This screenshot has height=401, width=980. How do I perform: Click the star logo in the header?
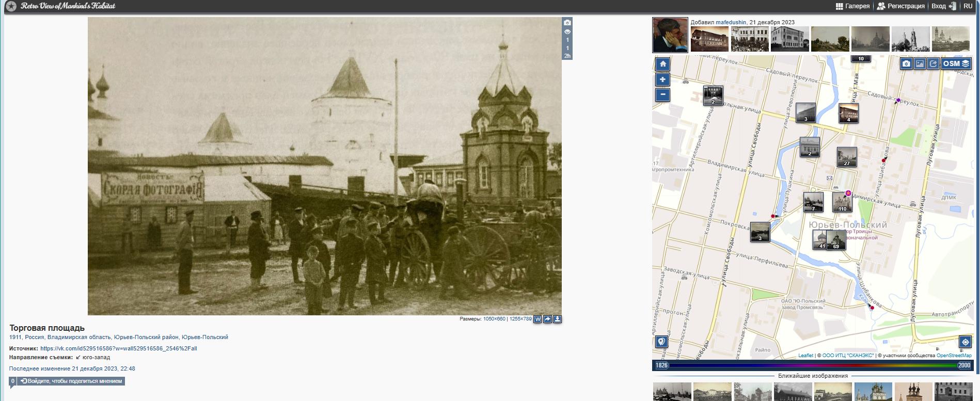point(11,6)
